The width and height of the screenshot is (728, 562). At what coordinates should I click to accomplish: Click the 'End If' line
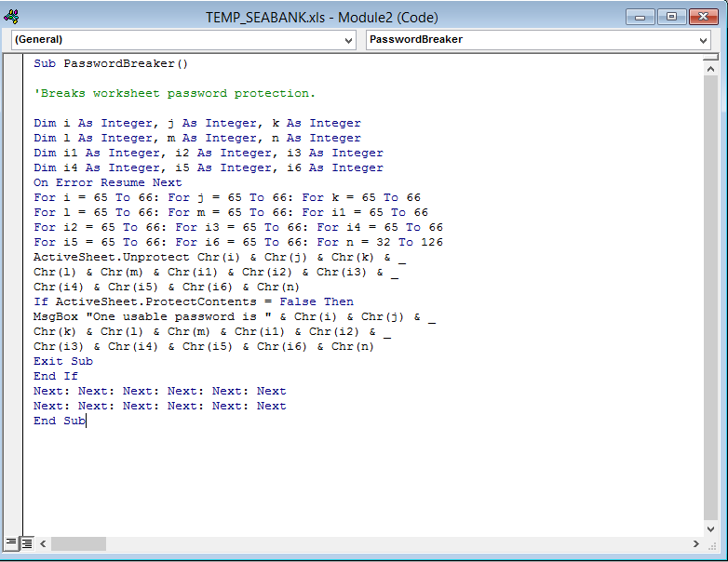click(x=55, y=376)
